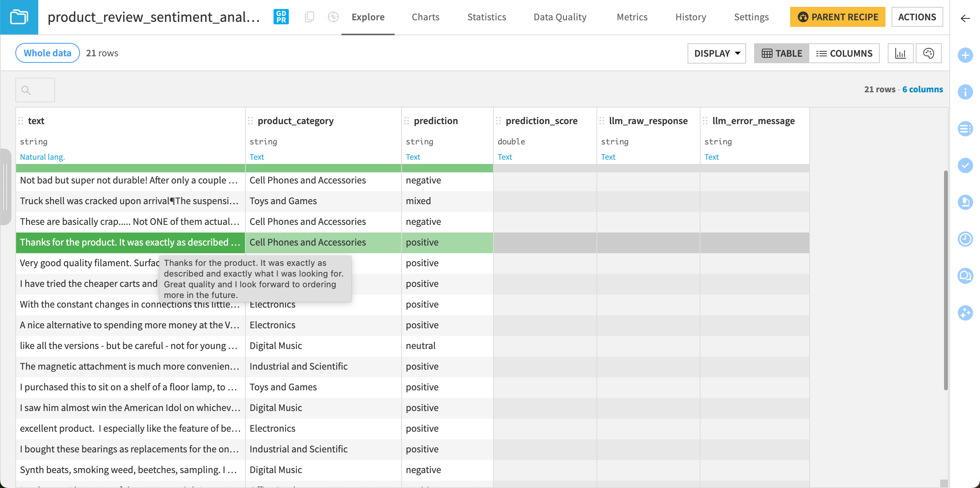Image resolution: width=980 pixels, height=488 pixels.
Task: Click the plus icon in right sidebar
Action: (965, 55)
